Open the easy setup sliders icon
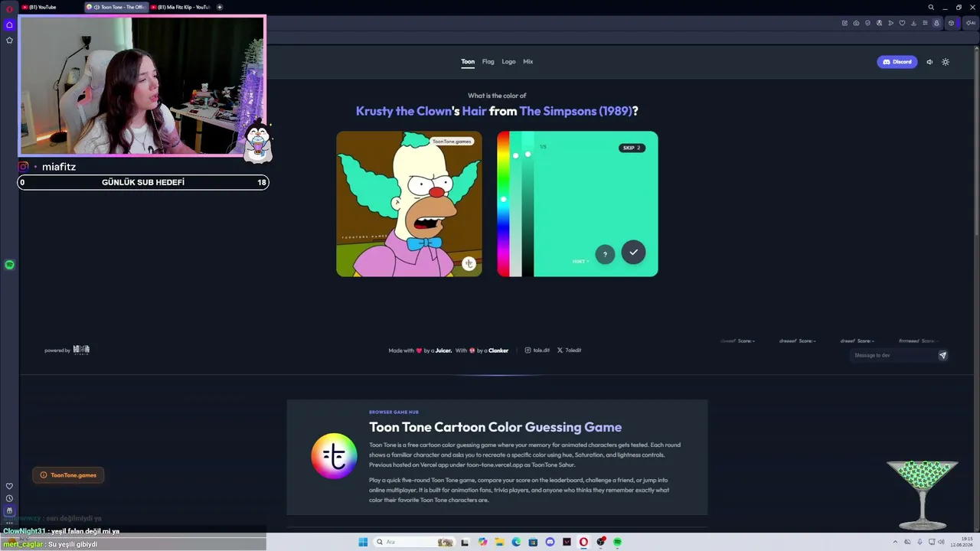The image size is (980, 551). click(x=925, y=23)
